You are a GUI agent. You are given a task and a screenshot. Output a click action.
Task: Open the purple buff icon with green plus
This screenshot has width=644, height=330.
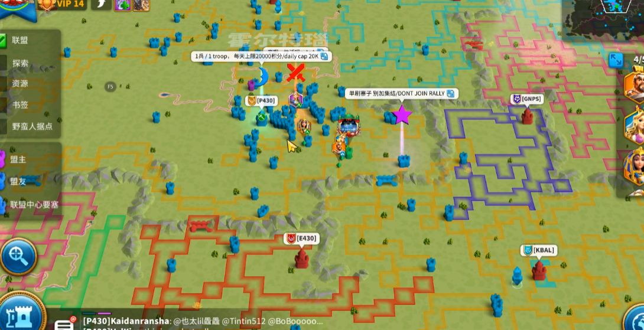click(x=122, y=5)
